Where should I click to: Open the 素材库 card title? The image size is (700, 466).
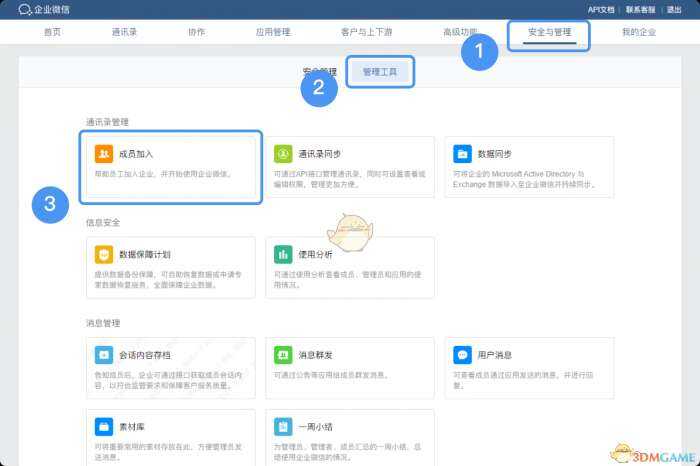132,427
